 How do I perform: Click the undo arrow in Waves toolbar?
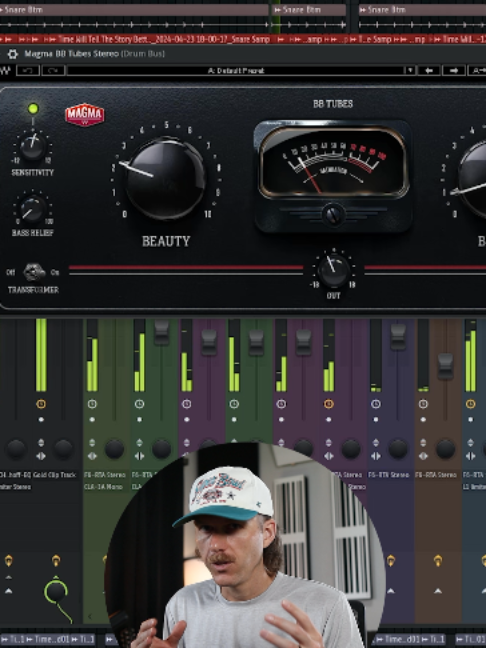tap(28, 71)
